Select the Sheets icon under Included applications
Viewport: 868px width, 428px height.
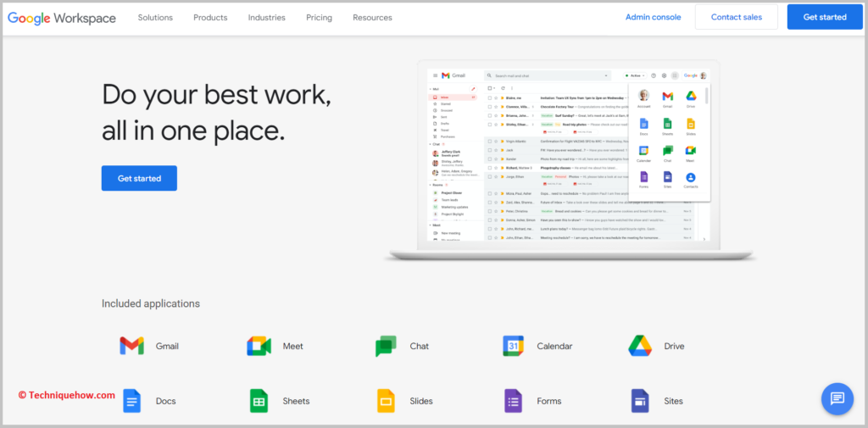[259, 401]
